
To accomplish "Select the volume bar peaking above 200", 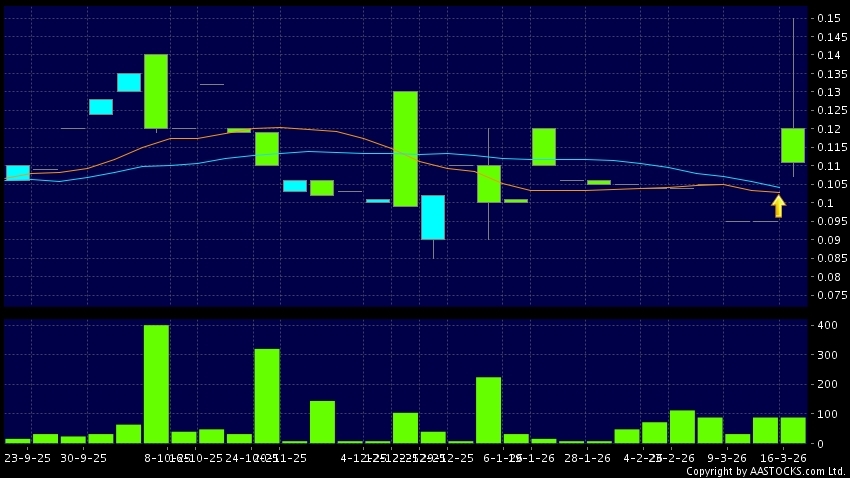I will click(488, 409).
